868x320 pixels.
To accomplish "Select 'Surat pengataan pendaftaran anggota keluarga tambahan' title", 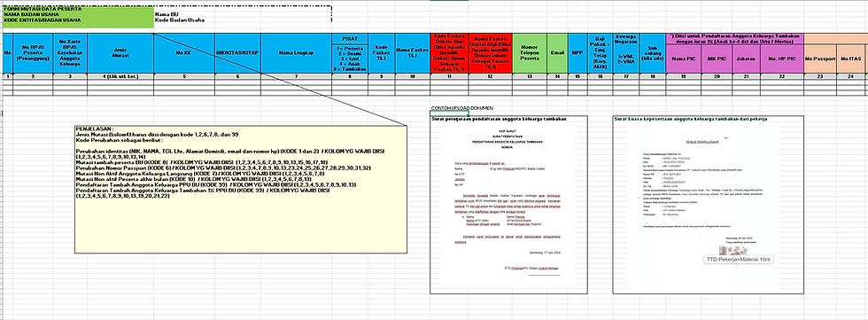I will (499, 119).
